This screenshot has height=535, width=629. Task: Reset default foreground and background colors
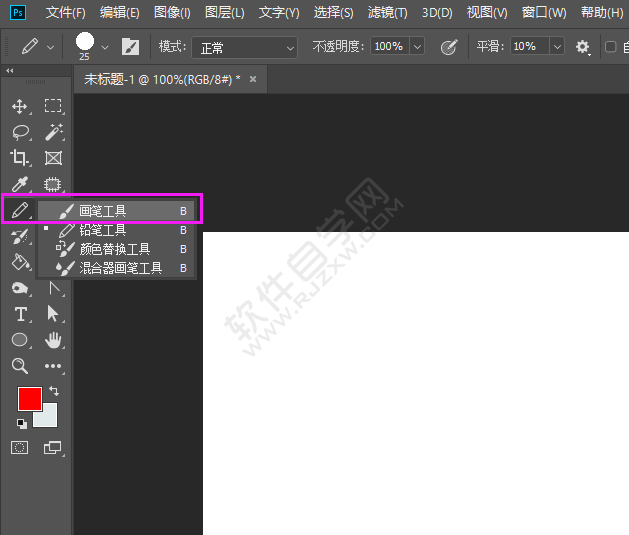(x=22, y=423)
